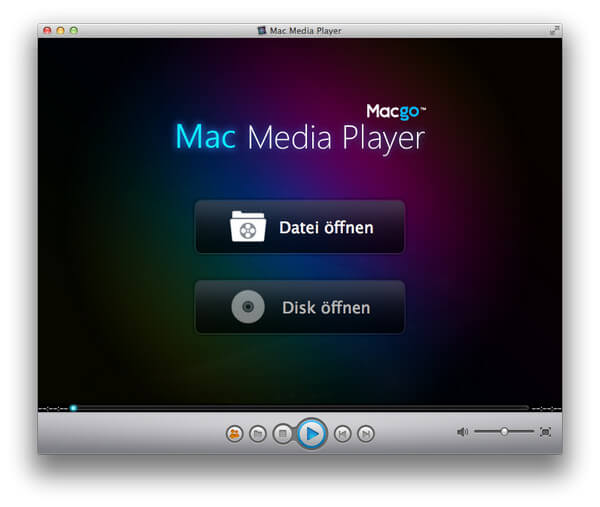Viewport: 600px width, 507px height.
Task: Start playback with the blue play button
Action: [311, 434]
